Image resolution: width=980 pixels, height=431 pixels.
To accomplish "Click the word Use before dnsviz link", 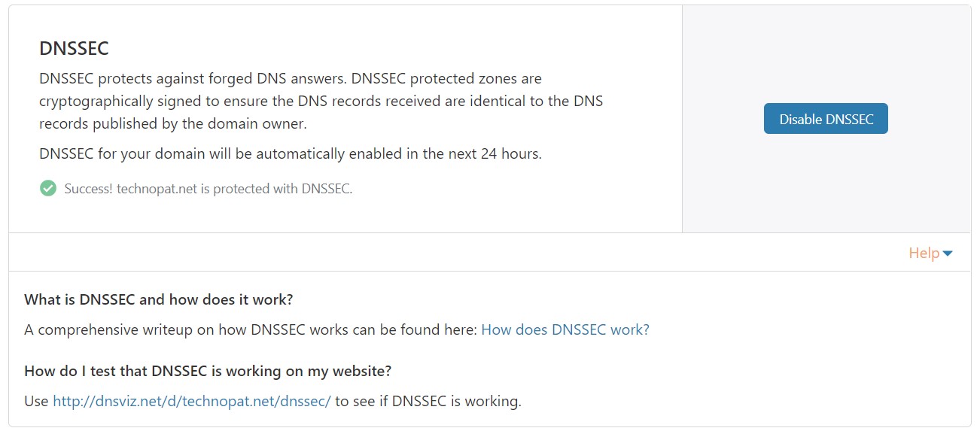I will pos(36,401).
